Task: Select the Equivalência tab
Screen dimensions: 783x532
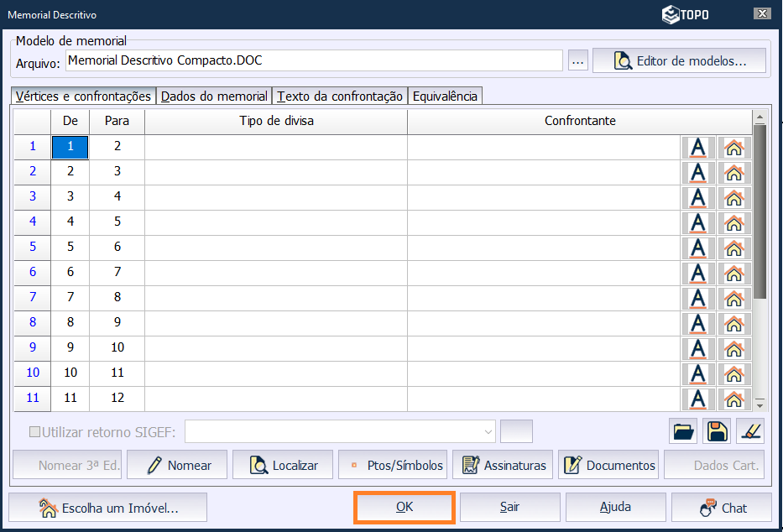Action: (445, 96)
